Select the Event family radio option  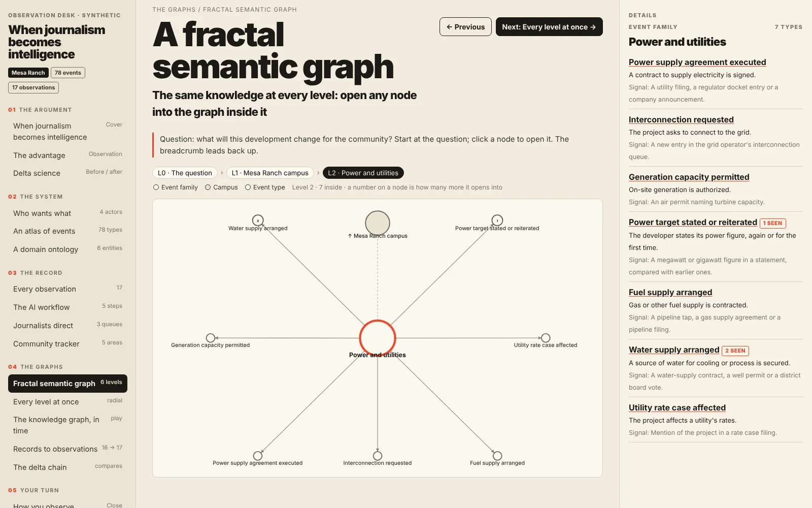click(x=176, y=187)
